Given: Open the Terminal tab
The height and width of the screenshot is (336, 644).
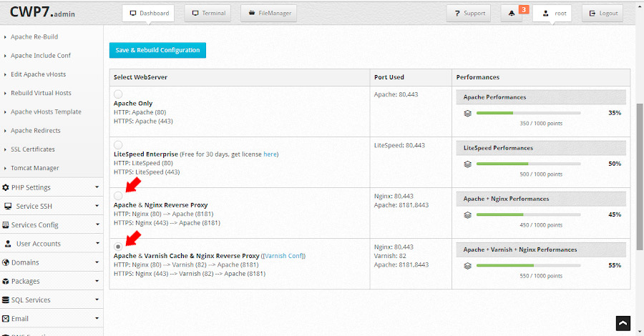Looking at the screenshot, I should click(208, 13).
